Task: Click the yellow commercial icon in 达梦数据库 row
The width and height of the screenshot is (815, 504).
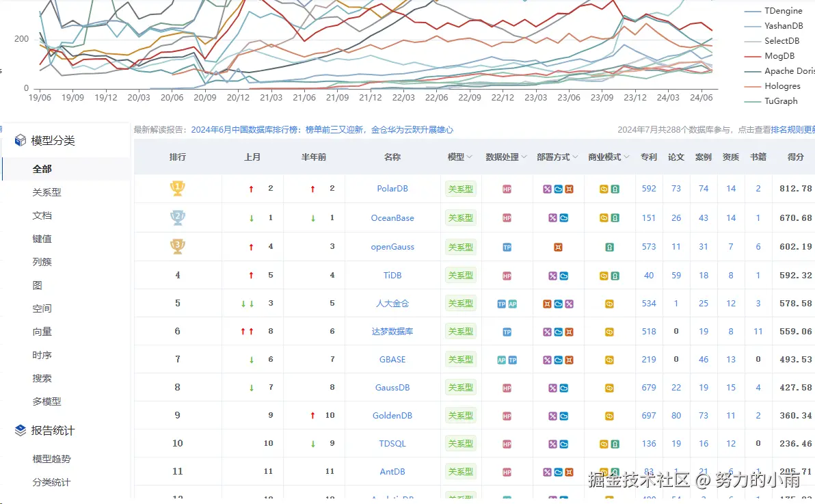Action: pyautogui.click(x=609, y=332)
